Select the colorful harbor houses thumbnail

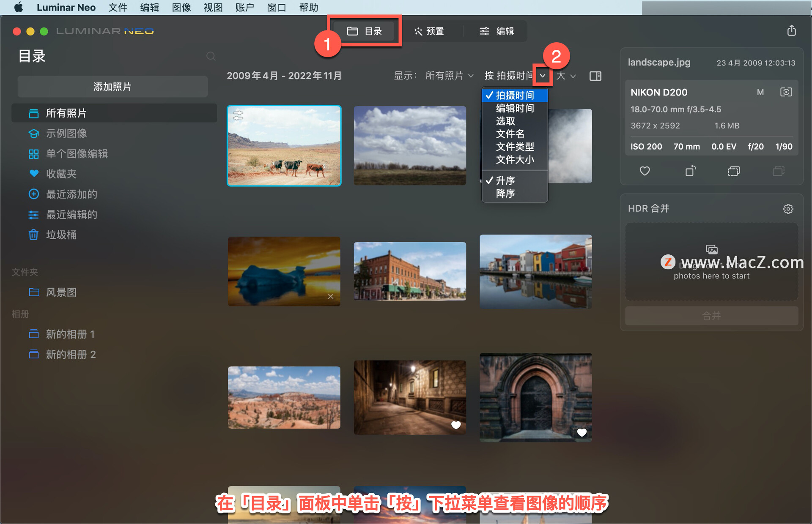[535, 271]
